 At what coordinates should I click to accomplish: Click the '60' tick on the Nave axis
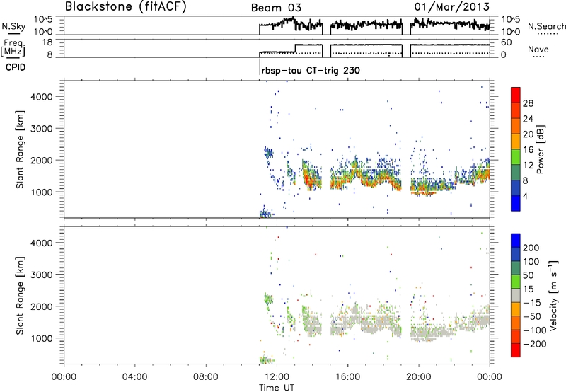[507, 42]
